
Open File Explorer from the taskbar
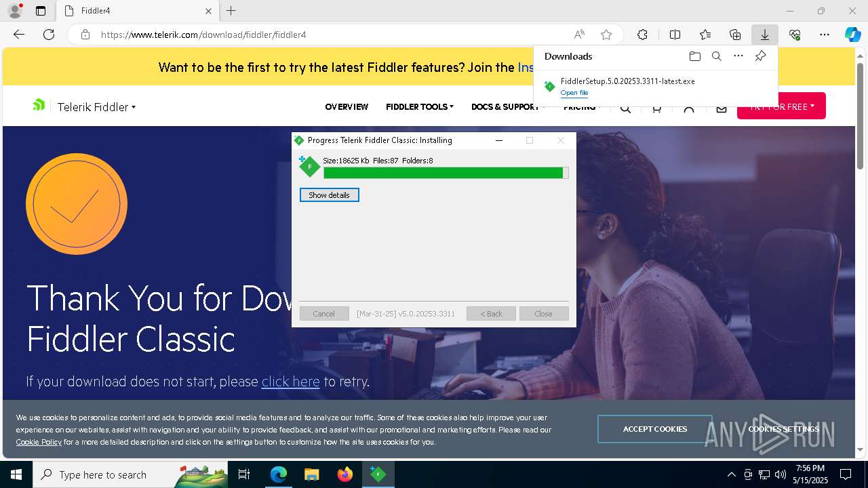pos(311,474)
